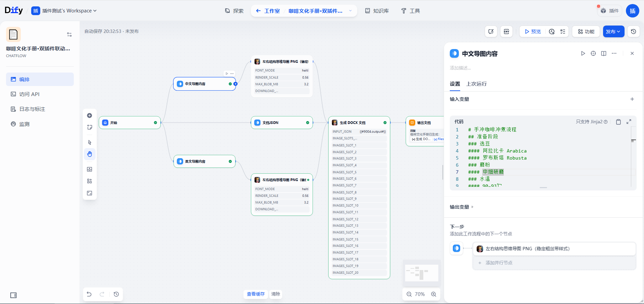Screen dimensions: 644x304
Task: Click the 清除 button
Action: [276, 294]
